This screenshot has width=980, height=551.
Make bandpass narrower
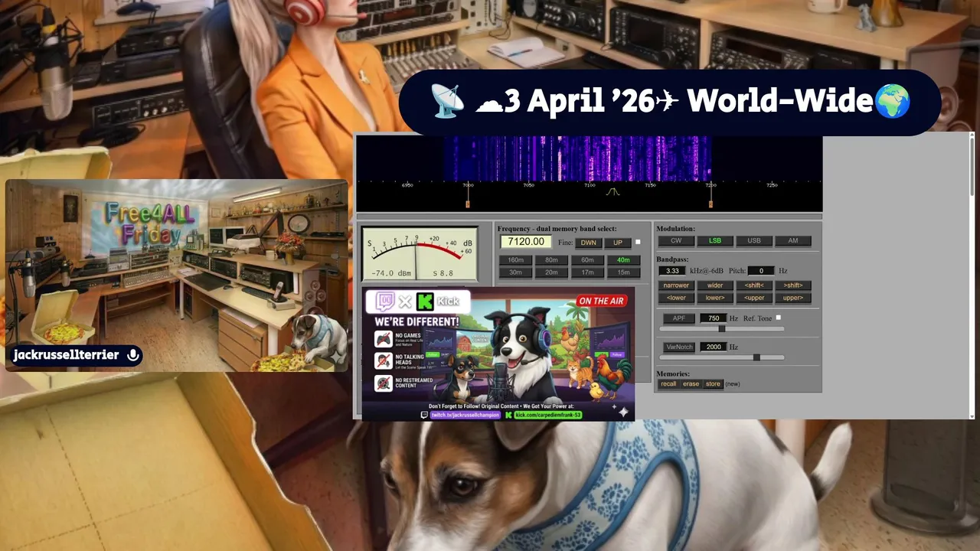[x=676, y=285]
